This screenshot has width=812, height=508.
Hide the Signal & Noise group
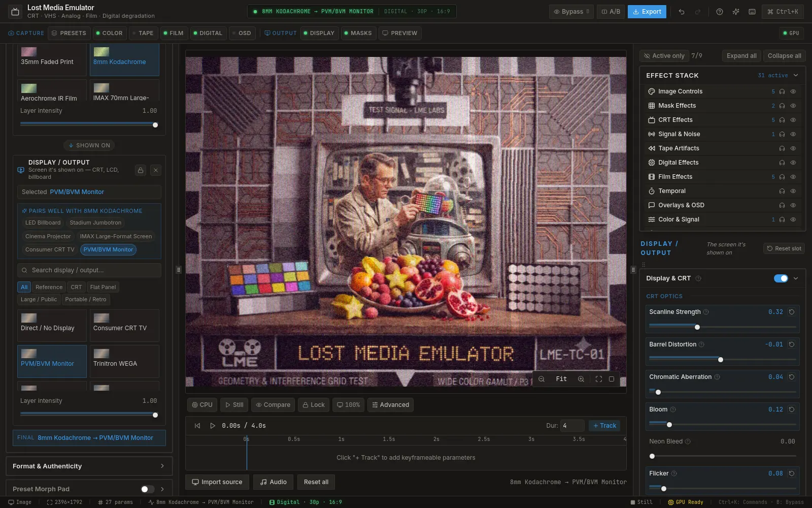click(793, 134)
